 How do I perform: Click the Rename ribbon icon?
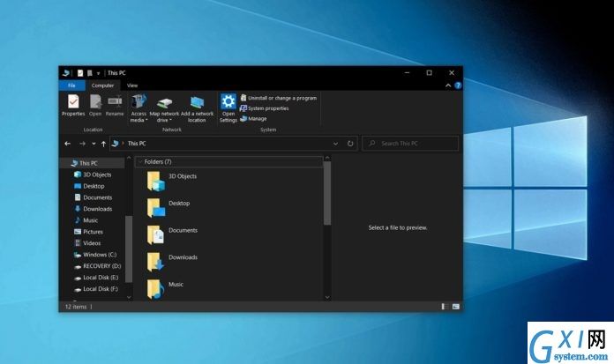[115, 101]
